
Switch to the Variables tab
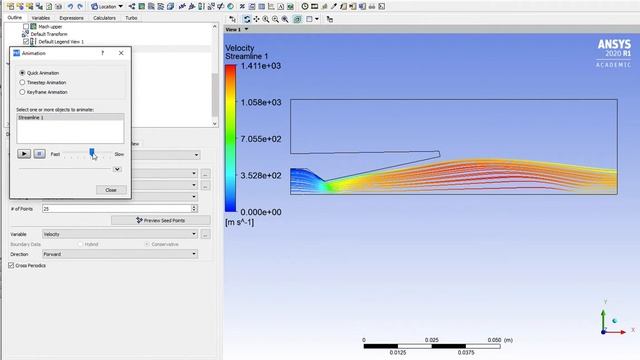(x=41, y=18)
